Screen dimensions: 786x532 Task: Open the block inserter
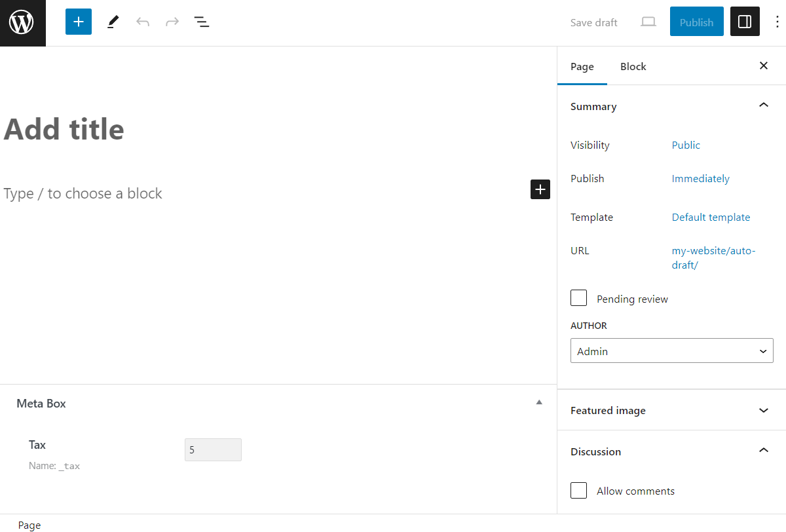pos(78,22)
